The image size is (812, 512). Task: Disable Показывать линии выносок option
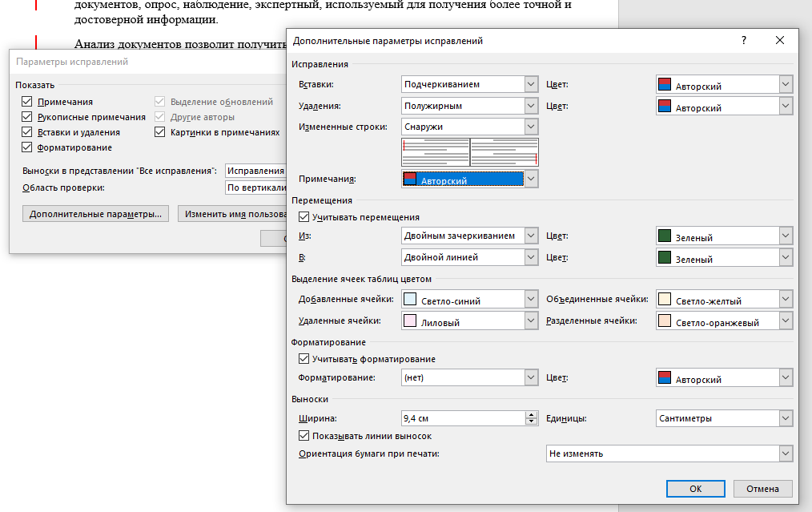click(303, 436)
